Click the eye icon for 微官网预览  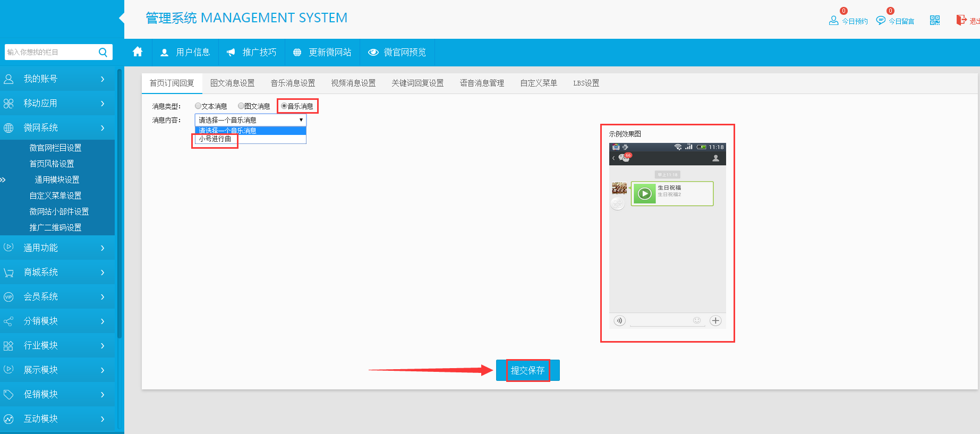click(373, 52)
